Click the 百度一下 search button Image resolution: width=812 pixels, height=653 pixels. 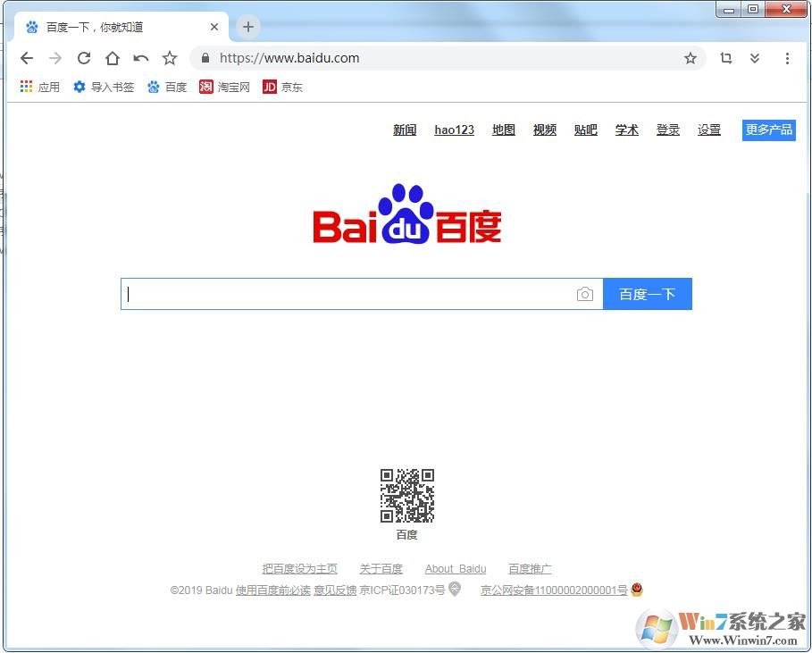(x=648, y=294)
